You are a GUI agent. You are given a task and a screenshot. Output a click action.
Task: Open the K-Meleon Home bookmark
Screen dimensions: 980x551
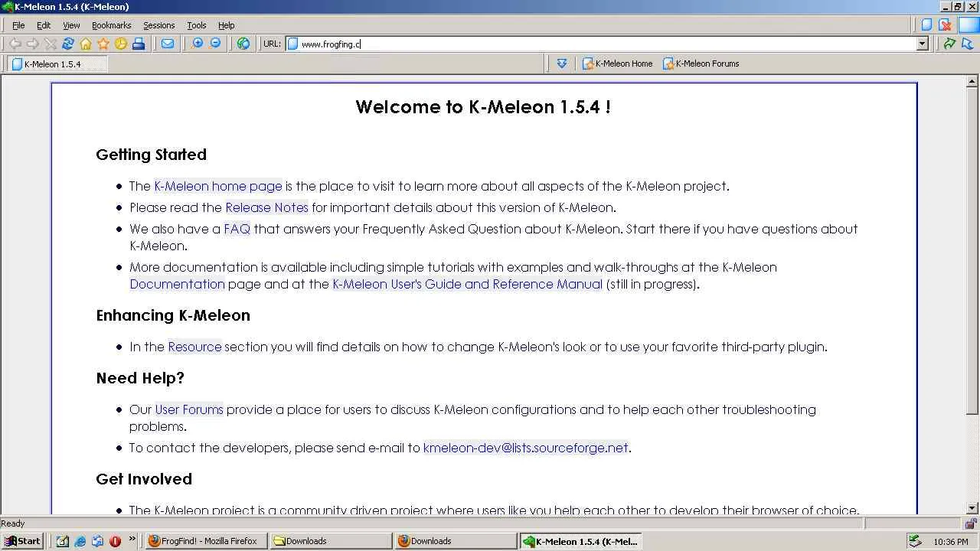click(x=617, y=64)
